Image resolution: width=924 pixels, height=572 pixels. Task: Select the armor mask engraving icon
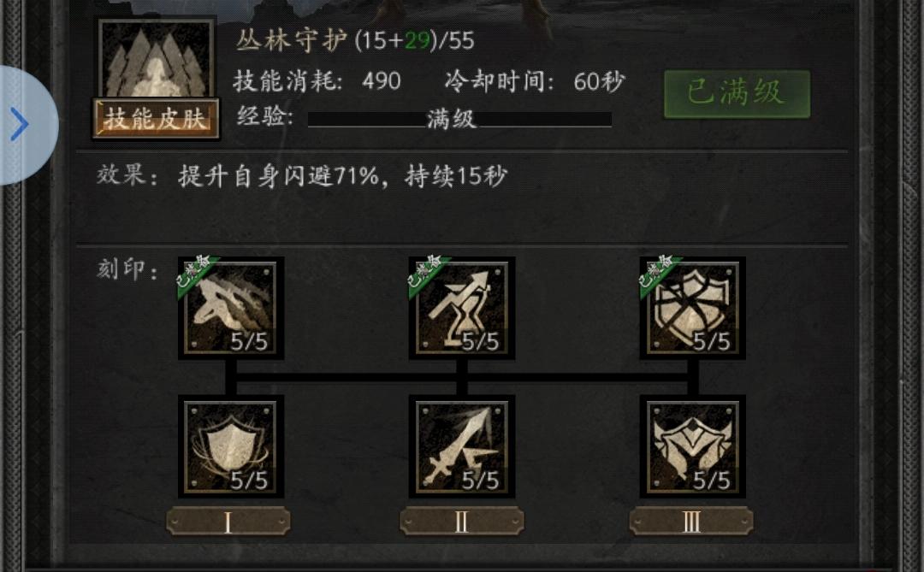[x=693, y=446]
